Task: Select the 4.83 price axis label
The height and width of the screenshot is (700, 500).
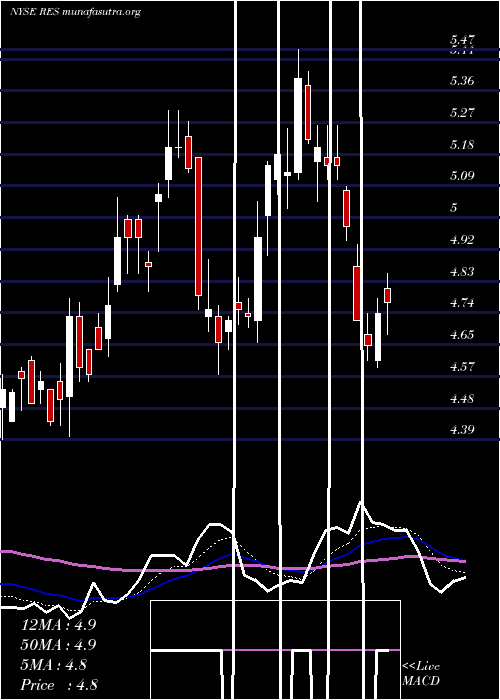Action: (462, 271)
